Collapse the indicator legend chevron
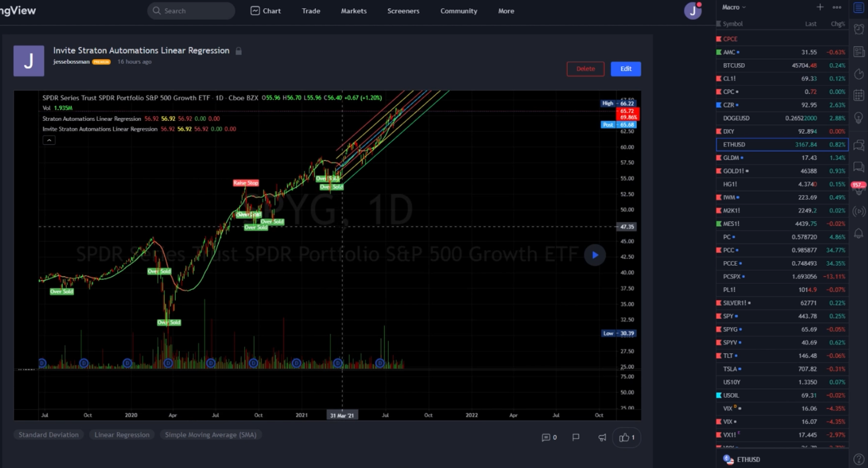The width and height of the screenshot is (868, 468). [49, 140]
